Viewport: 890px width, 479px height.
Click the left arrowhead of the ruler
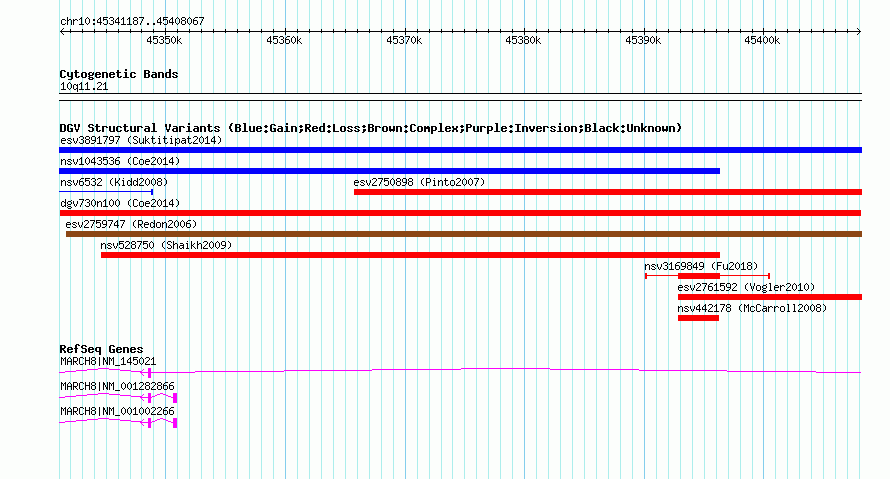point(62,32)
